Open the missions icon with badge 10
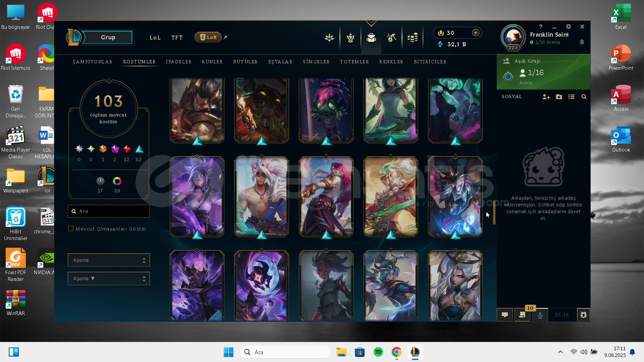The height and width of the screenshot is (362, 644). 523,315
